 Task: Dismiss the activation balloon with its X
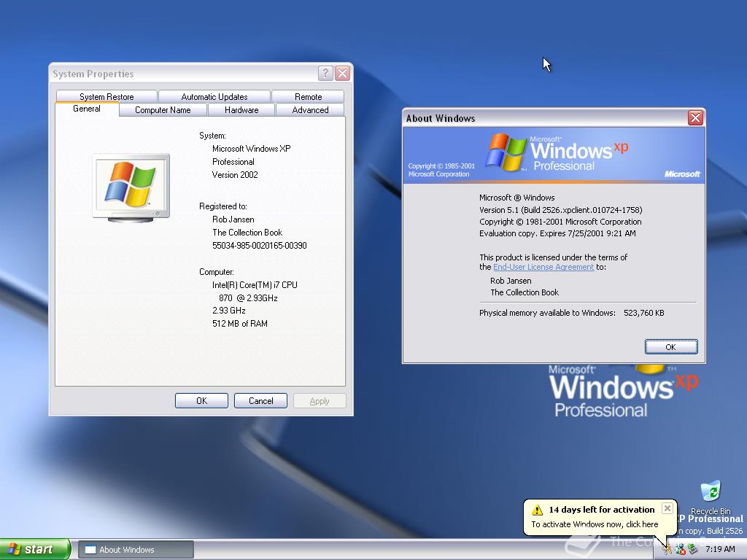[667, 508]
